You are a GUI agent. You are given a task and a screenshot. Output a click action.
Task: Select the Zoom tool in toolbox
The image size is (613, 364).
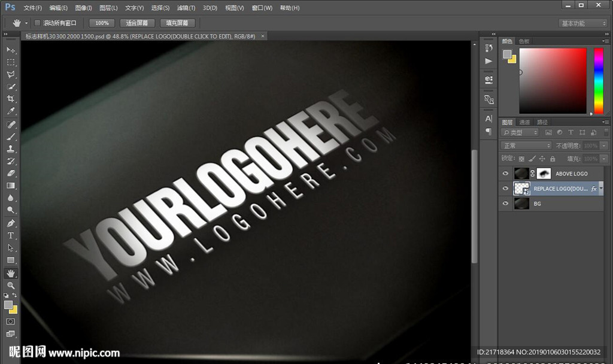11,286
